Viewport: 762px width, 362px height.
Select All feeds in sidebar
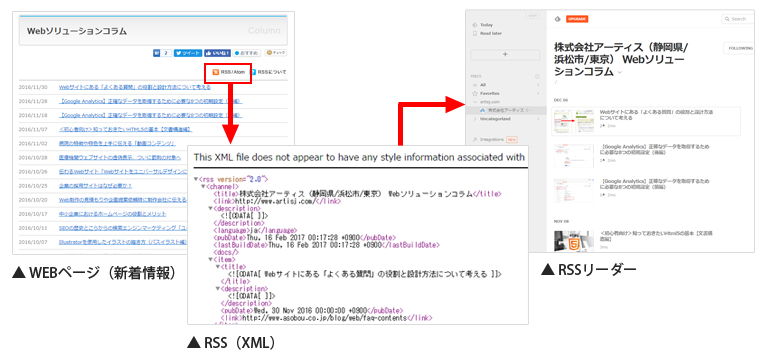(x=483, y=85)
